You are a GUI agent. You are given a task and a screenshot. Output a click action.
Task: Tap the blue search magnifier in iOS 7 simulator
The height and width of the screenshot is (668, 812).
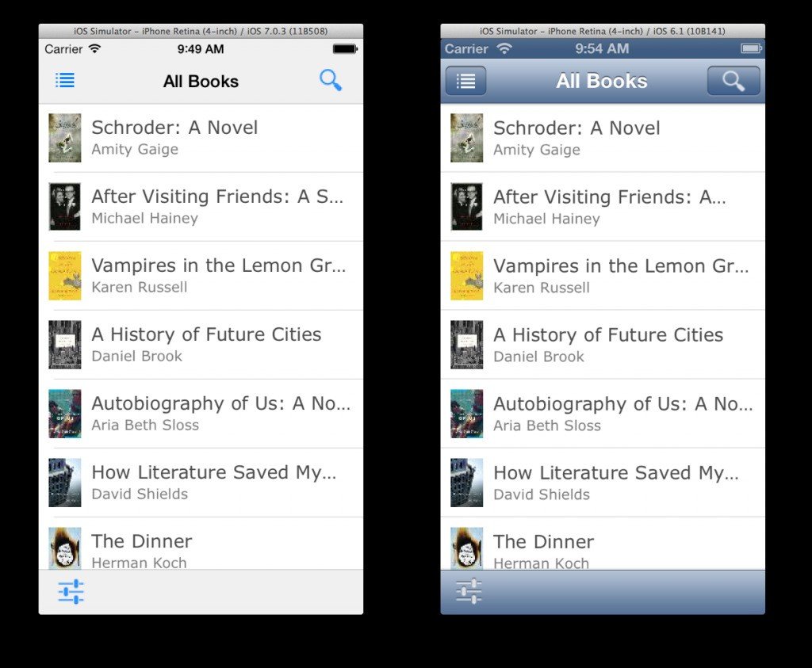(331, 80)
